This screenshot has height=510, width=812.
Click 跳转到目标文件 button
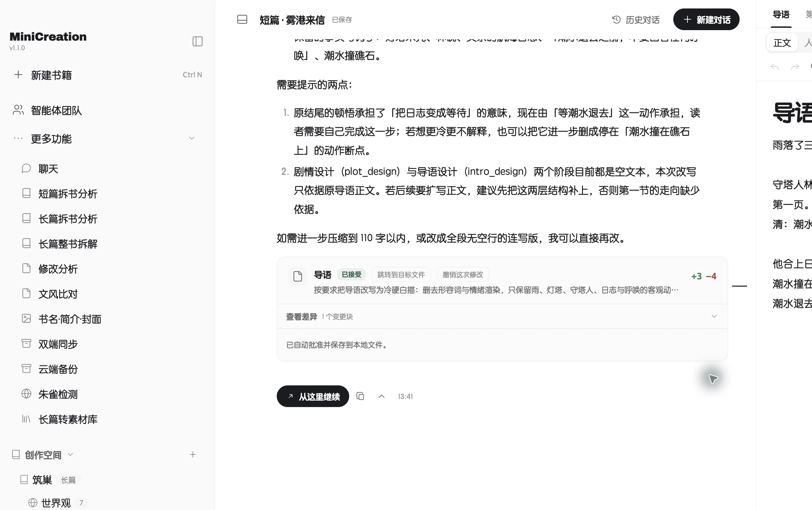coord(401,275)
